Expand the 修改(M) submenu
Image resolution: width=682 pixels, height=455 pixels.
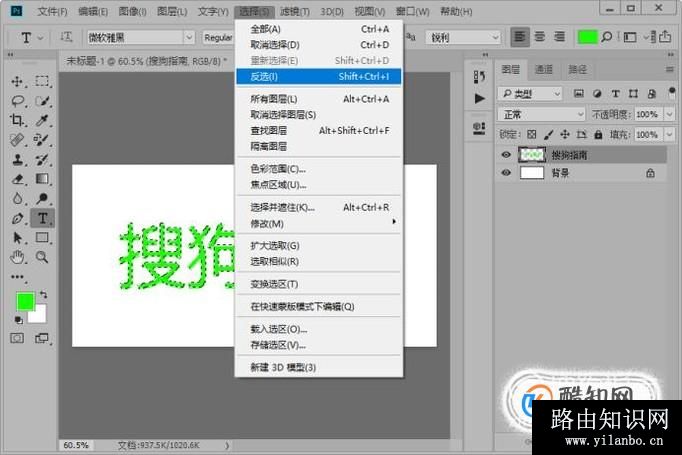point(318,224)
